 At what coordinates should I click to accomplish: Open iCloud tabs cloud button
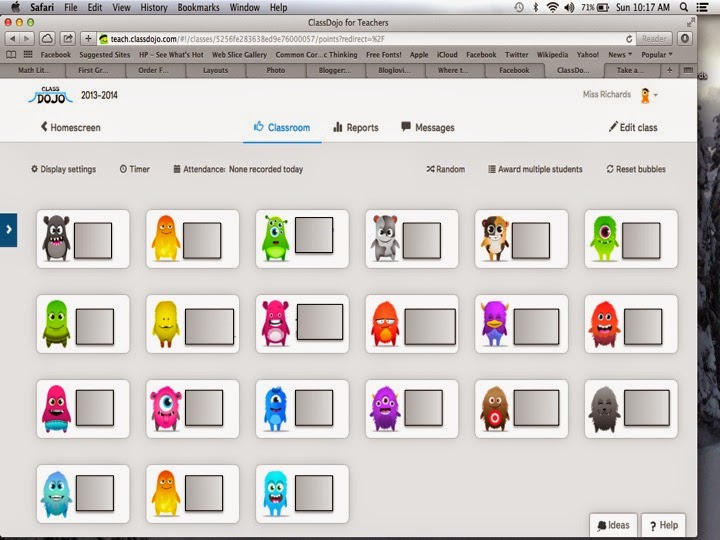[47, 39]
